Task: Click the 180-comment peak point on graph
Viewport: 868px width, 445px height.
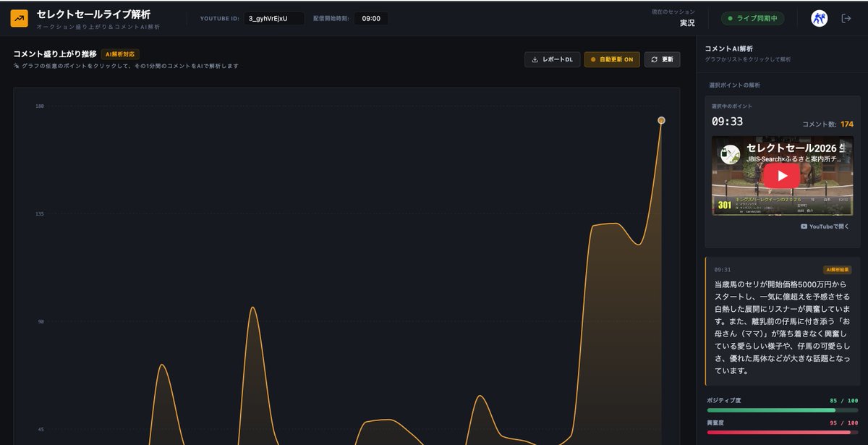Action: point(661,120)
